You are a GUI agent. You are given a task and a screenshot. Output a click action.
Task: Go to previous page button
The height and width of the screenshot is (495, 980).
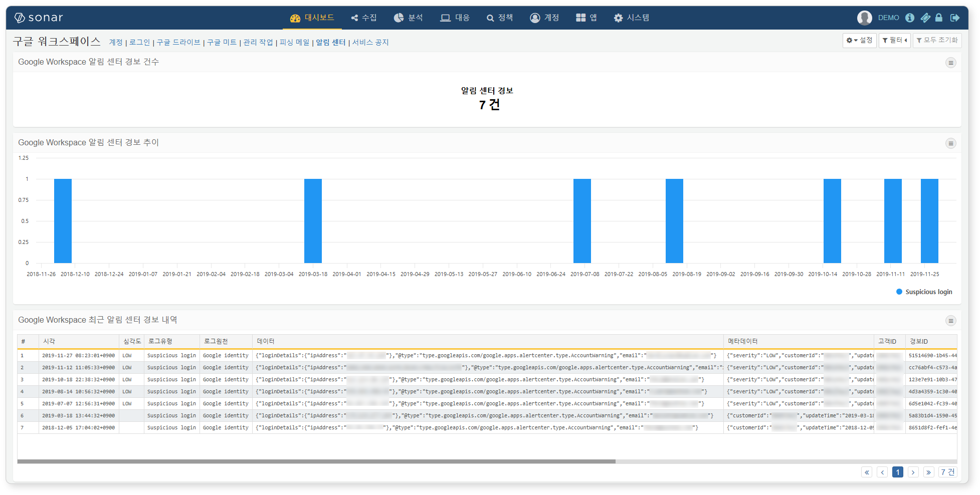(882, 472)
